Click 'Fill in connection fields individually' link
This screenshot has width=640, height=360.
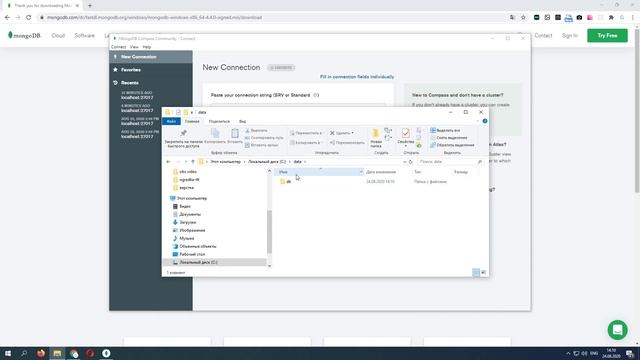(357, 77)
